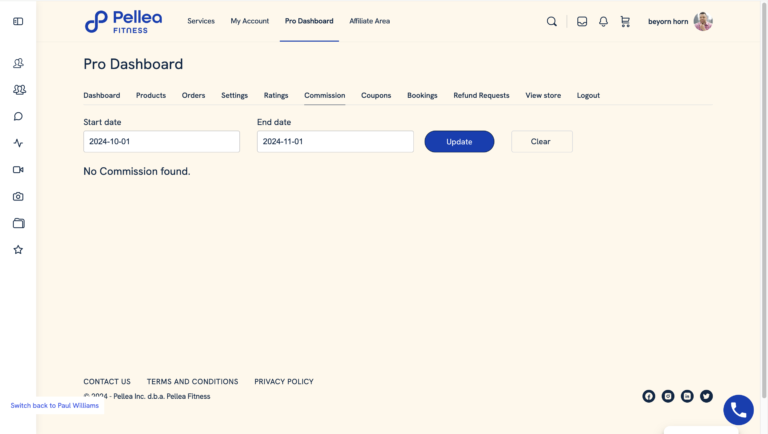Image resolution: width=768 pixels, height=434 pixels.
Task: Open the Affiliate Area menu
Action: (369, 21)
